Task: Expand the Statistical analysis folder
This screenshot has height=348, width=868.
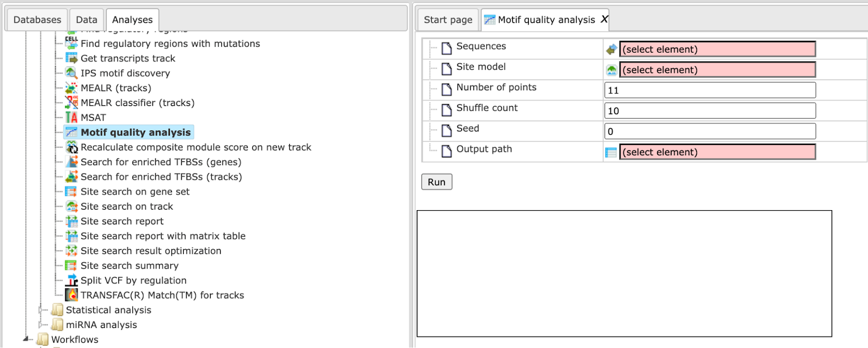Action: [41, 310]
